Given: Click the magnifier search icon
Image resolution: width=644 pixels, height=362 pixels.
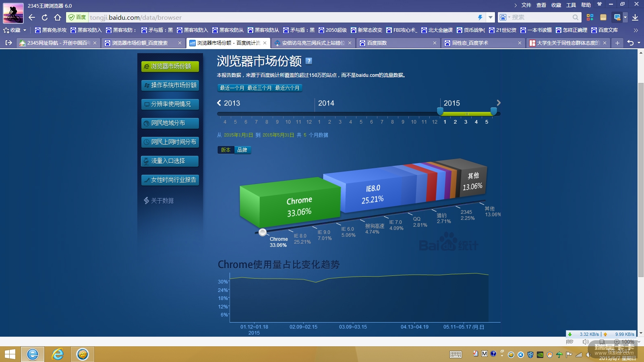Looking at the screenshot, I should (x=576, y=17).
